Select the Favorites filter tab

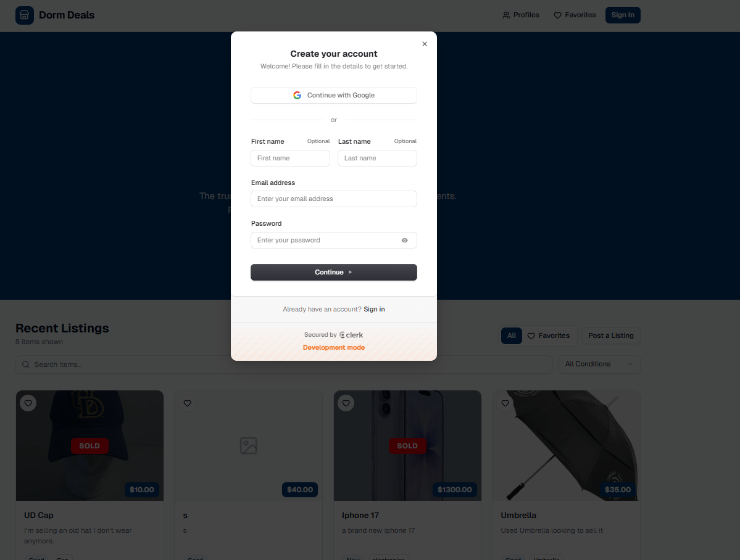click(x=549, y=336)
